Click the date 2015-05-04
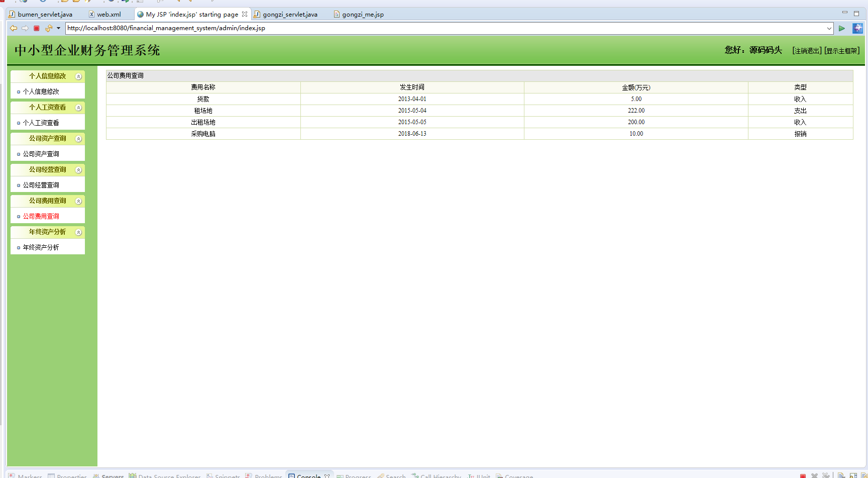Image resolution: width=868 pixels, height=478 pixels. pos(412,111)
